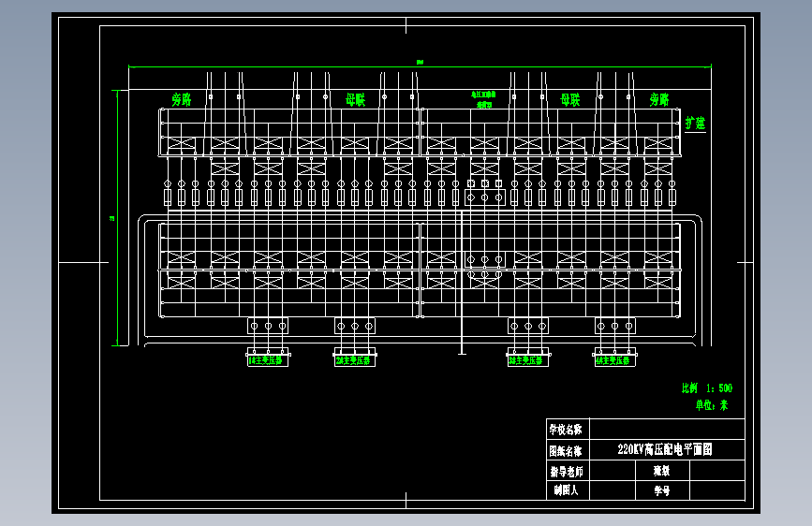Click the 学号 cell in title block

662,490
